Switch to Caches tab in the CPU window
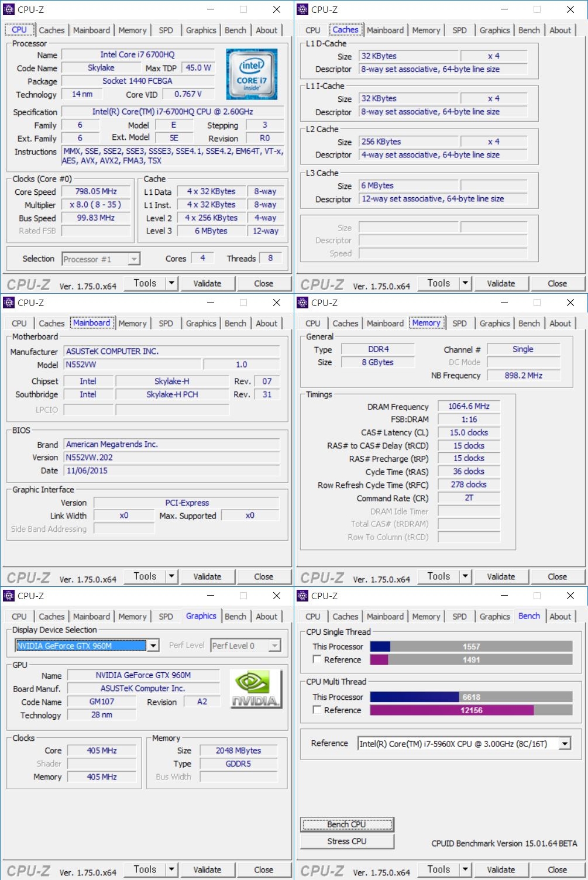Screen dimensions: 588x880 51,30
